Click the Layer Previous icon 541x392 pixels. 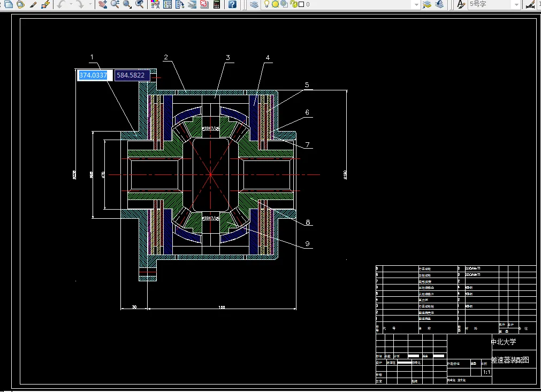tap(439, 4)
